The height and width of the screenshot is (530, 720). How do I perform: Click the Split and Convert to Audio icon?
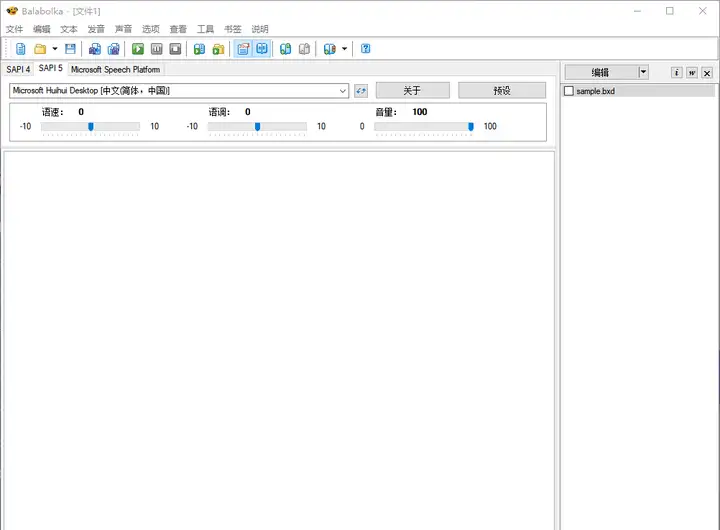tap(113, 49)
